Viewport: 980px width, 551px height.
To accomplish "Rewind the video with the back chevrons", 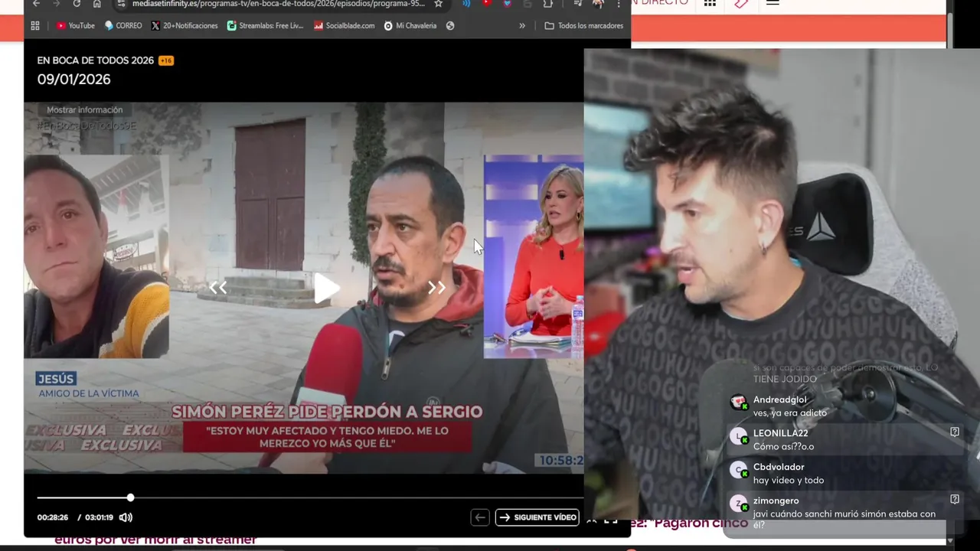I will point(218,288).
